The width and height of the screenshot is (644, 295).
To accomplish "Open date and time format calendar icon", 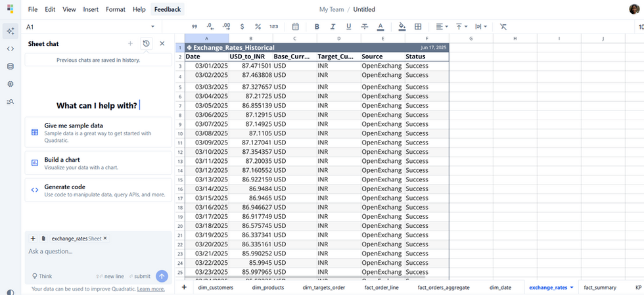I will coord(295,27).
